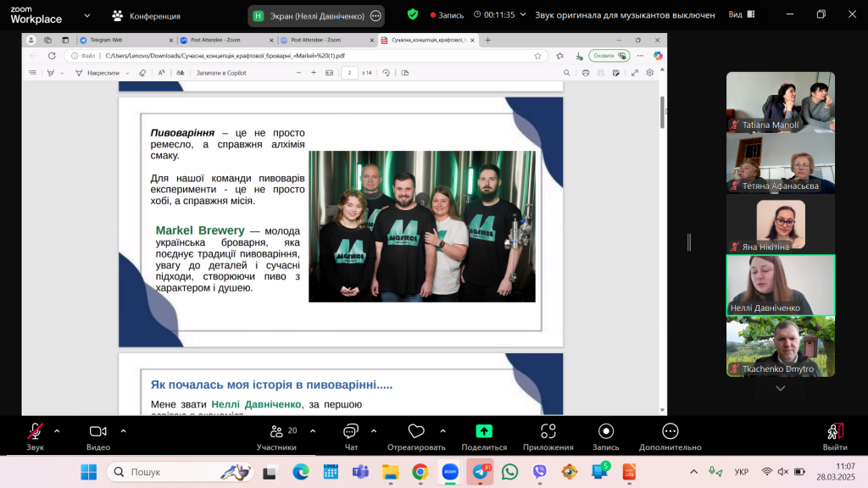868x488 pixels.
Task: Leave the meeting with Выйти
Action: (835, 436)
